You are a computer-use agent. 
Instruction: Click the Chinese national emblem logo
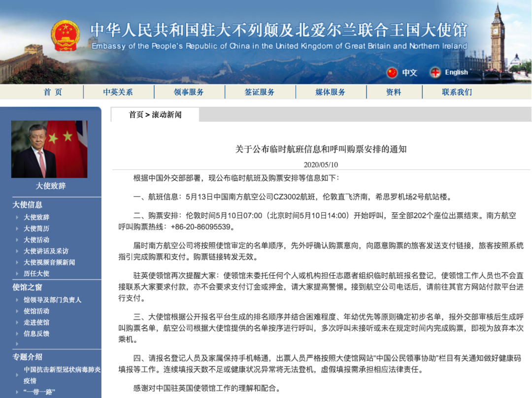pyautogui.click(x=66, y=35)
